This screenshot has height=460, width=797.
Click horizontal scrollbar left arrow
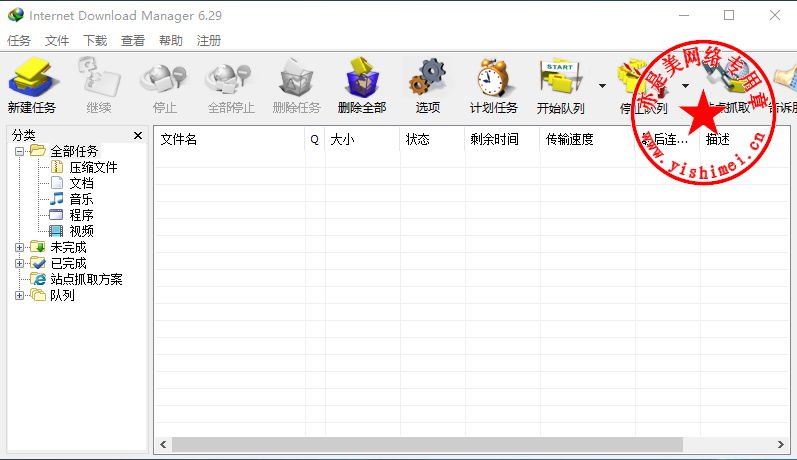click(x=163, y=444)
